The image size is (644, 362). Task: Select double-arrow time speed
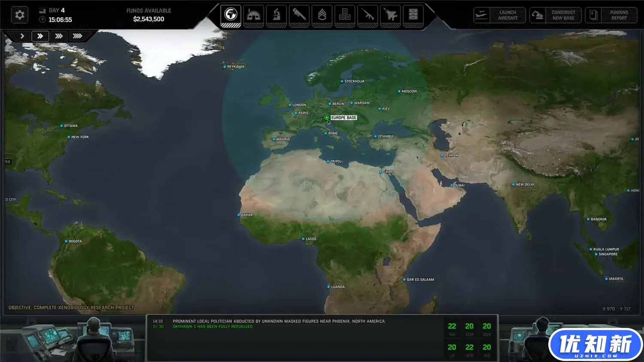click(40, 36)
